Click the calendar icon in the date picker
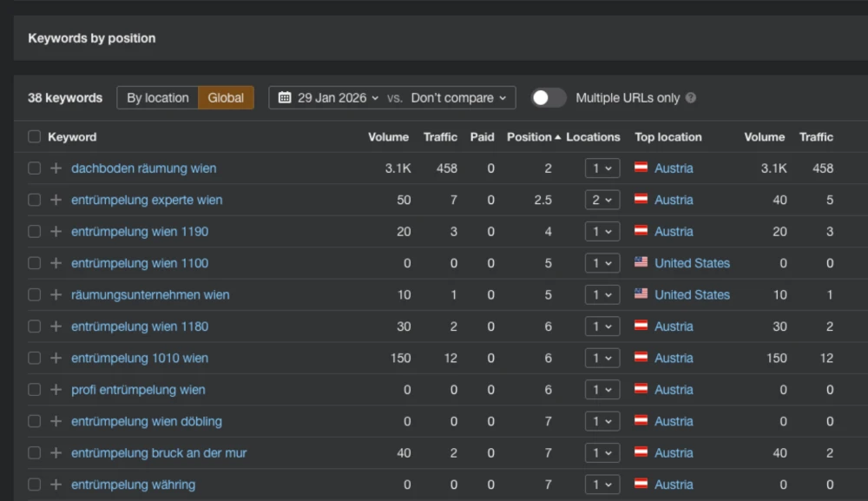Screen dimensions: 868x501 tap(285, 98)
